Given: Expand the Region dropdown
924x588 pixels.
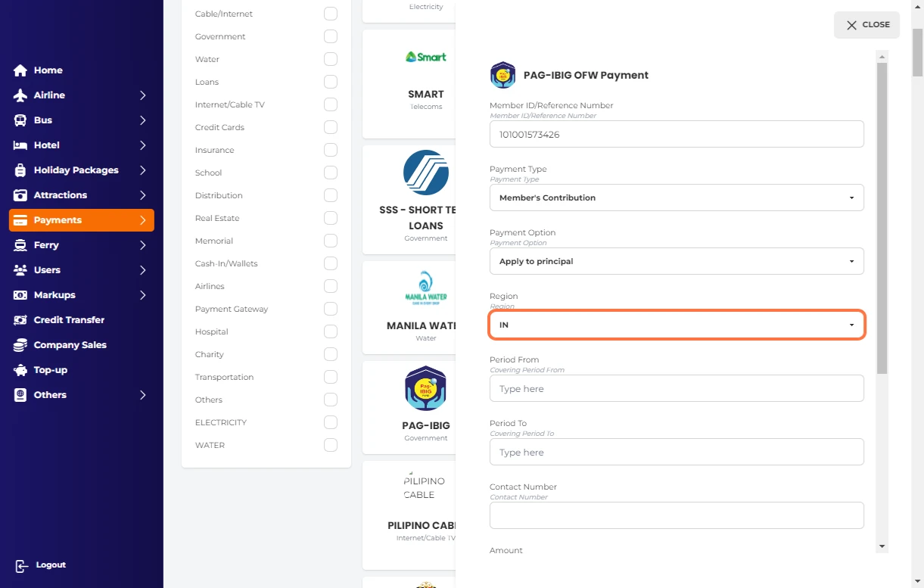Looking at the screenshot, I should coord(676,325).
